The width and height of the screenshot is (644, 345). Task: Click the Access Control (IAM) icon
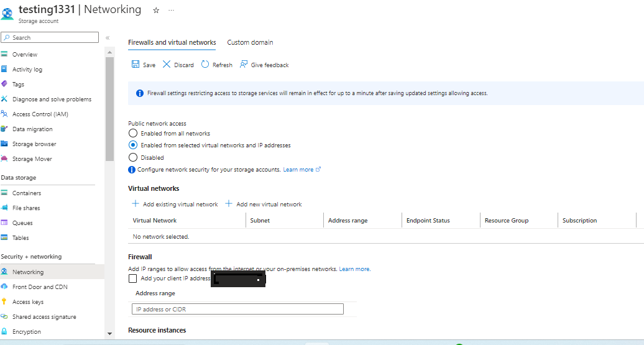(4, 114)
